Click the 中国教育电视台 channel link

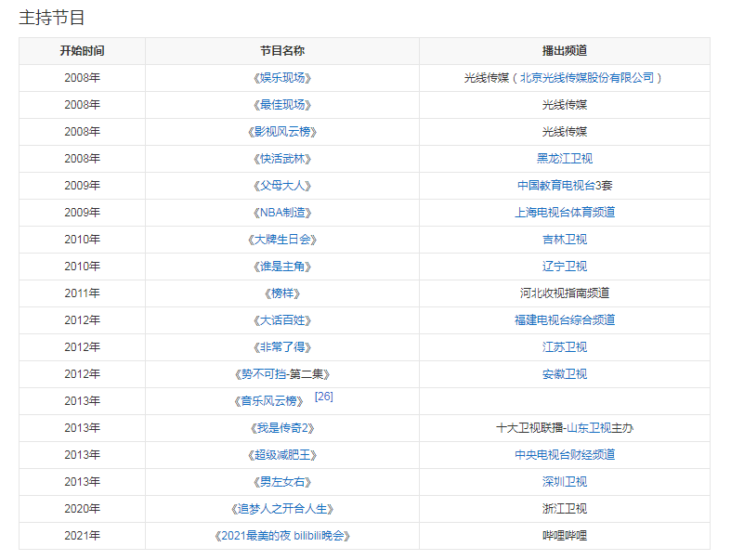554,186
